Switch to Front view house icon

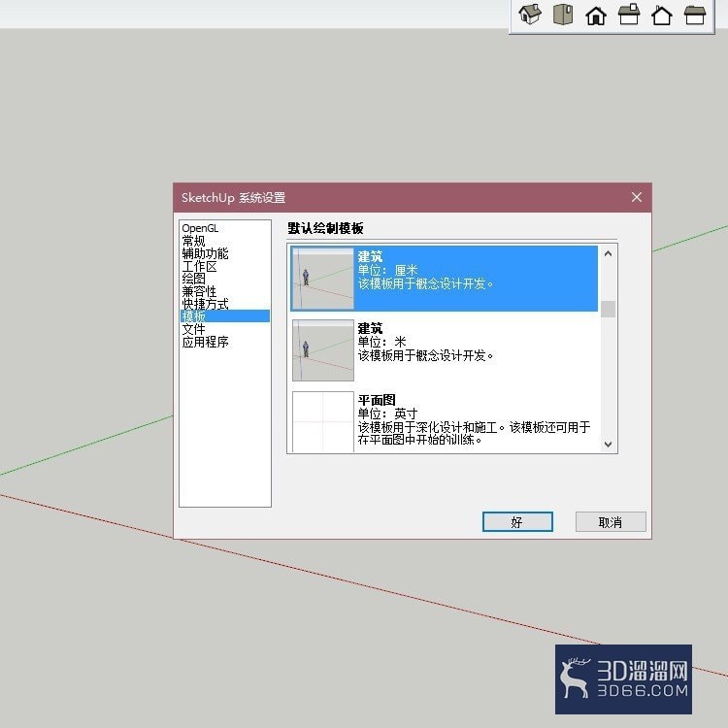tap(596, 15)
